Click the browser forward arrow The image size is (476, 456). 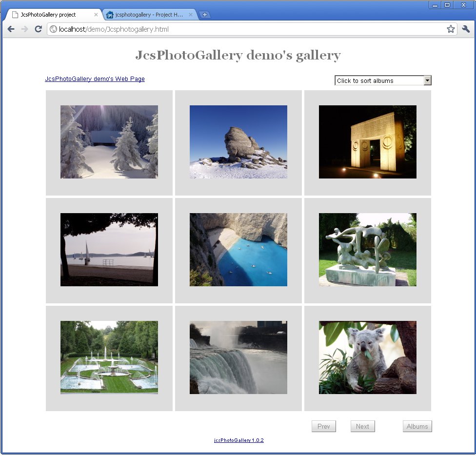tap(24, 29)
